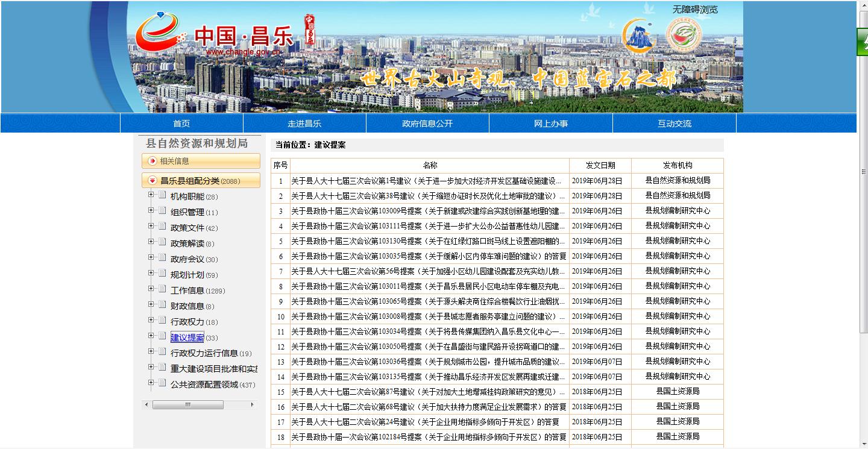Click the red arrow icon on 相关信息
The height and width of the screenshot is (449, 868).
(153, 161)
